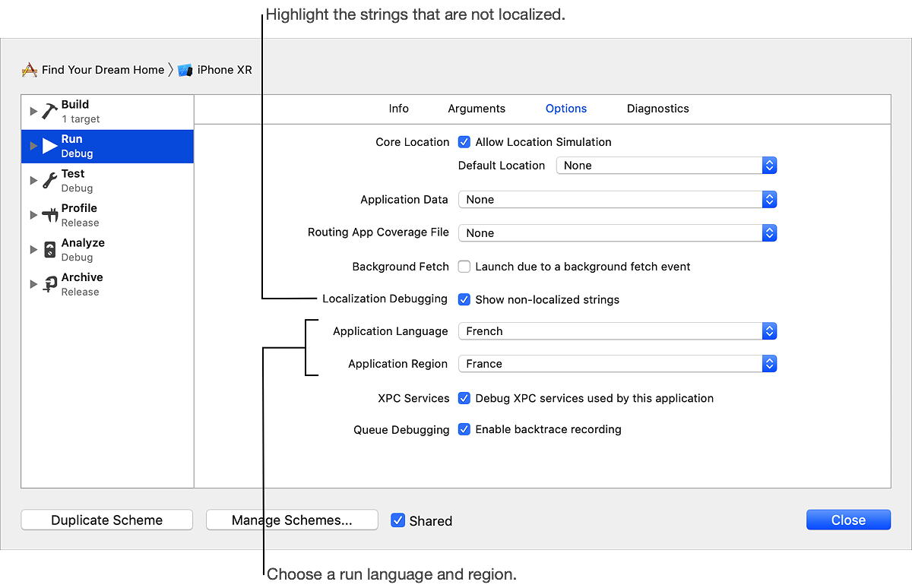The width and height of the screenshot is (912, 588).
Task: Expand the Run disclosure triangle
Action: click(x=33, y=146)
